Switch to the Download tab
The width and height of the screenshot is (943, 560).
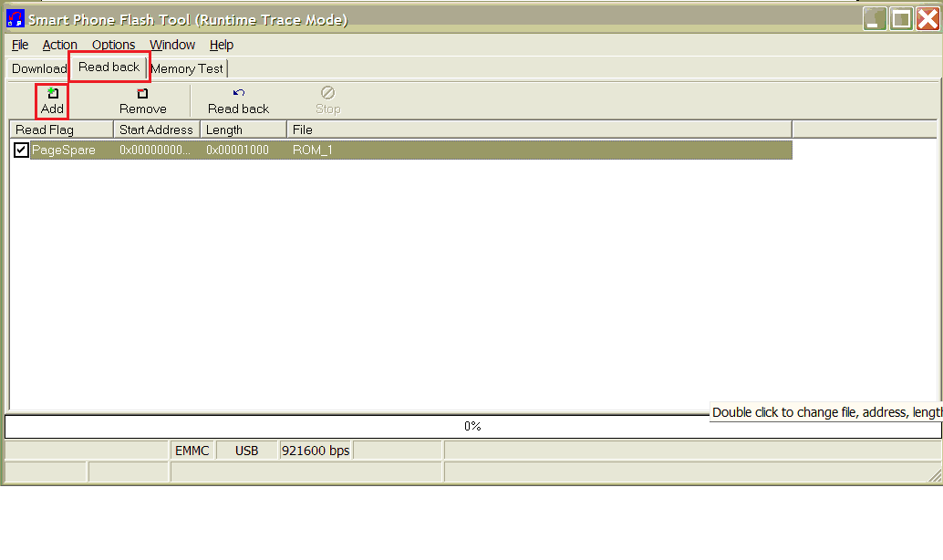[38, 68]
